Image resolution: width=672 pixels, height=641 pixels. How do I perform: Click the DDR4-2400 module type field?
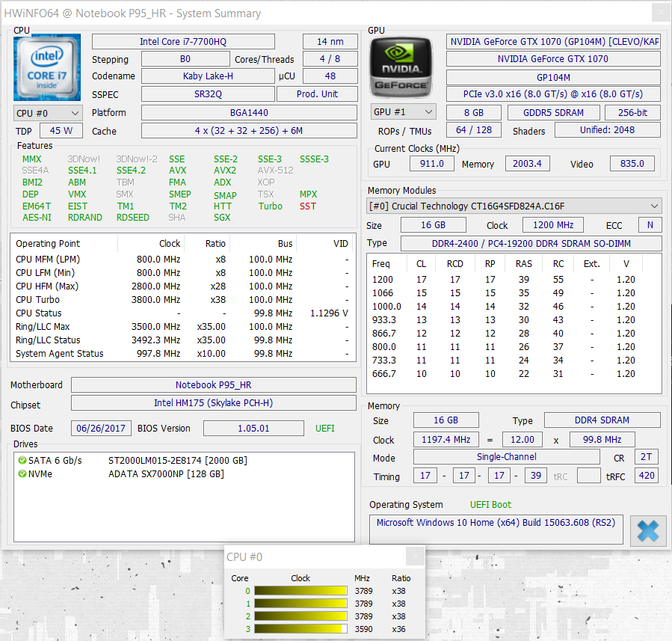(x=531, y=244)
